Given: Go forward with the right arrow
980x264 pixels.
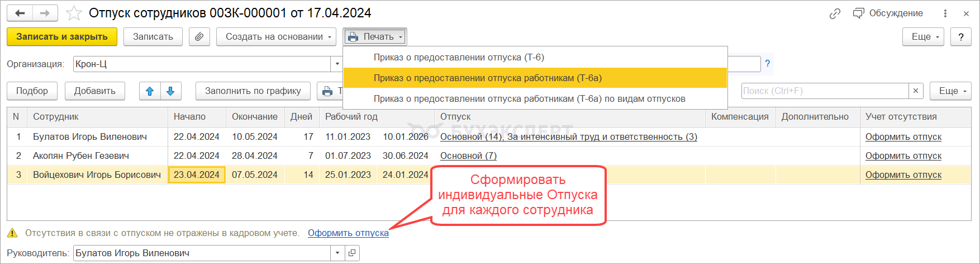Looking at the screenshot, I should pyautogui.click(x=45, y=13).
